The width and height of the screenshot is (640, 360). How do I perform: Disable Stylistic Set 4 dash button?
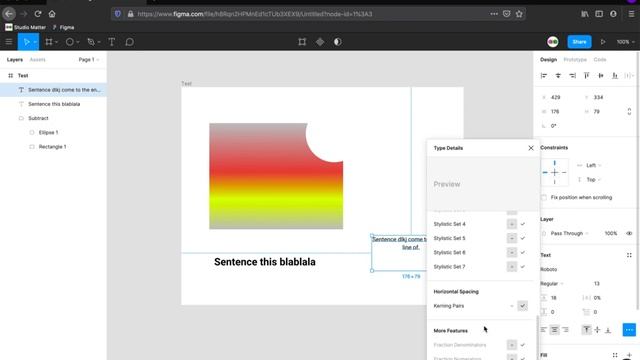[512, 224]
